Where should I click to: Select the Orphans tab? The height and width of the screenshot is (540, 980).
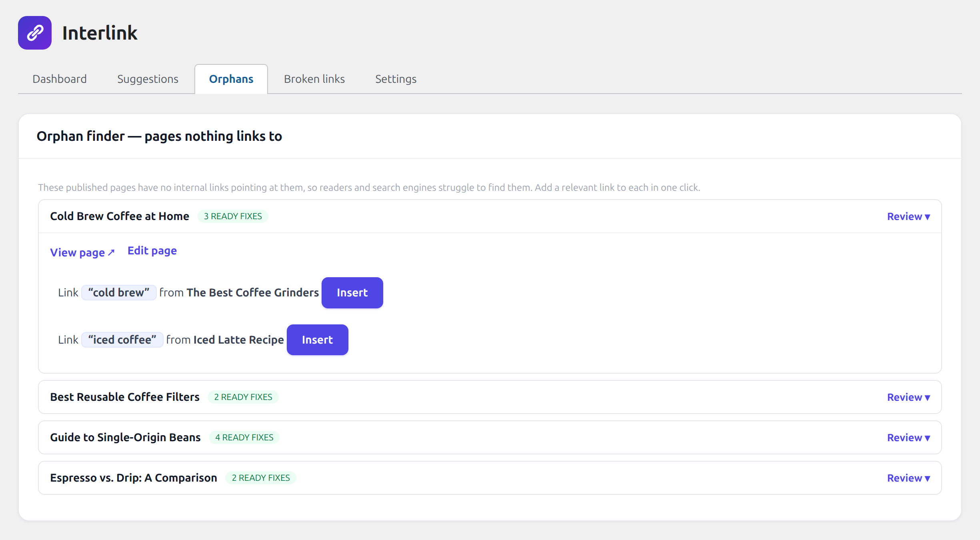(x=231, y=79)
